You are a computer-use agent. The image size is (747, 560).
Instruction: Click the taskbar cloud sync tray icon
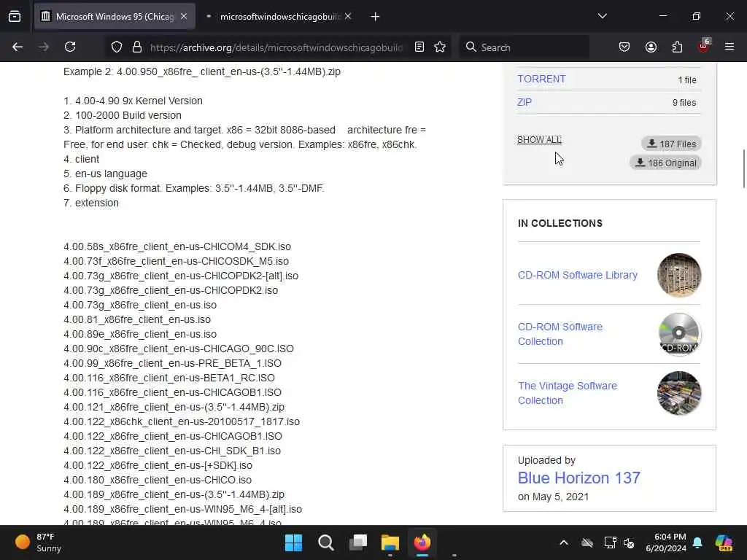tap(587, 542)
